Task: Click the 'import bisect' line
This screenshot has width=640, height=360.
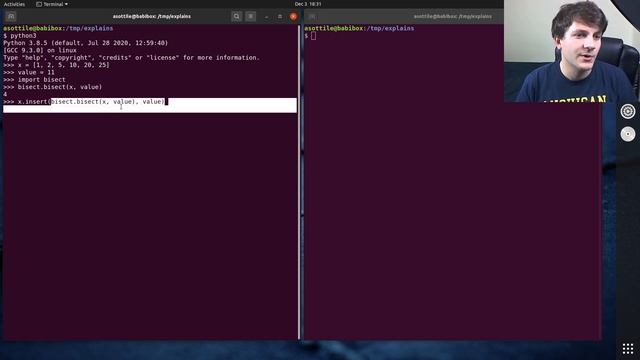Action: [x=34, y=80]
